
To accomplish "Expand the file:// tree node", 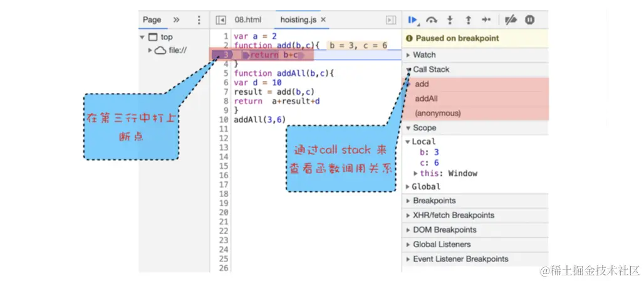I will pyautogui.click(x=150, y=50).
